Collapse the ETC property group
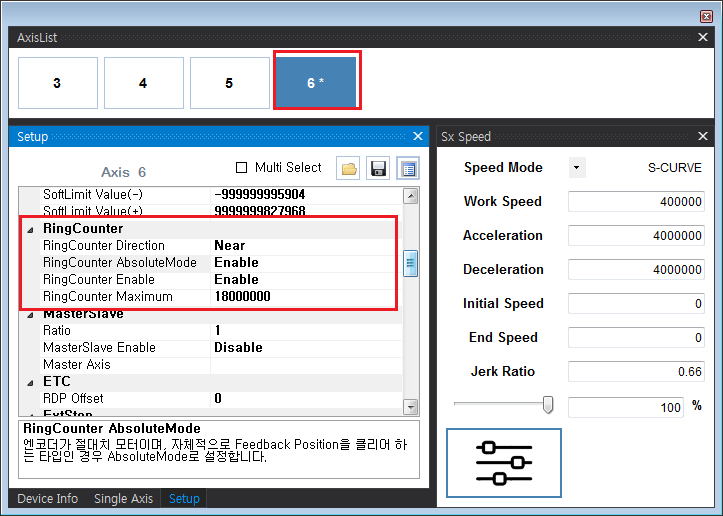 [x=30, y=382]
